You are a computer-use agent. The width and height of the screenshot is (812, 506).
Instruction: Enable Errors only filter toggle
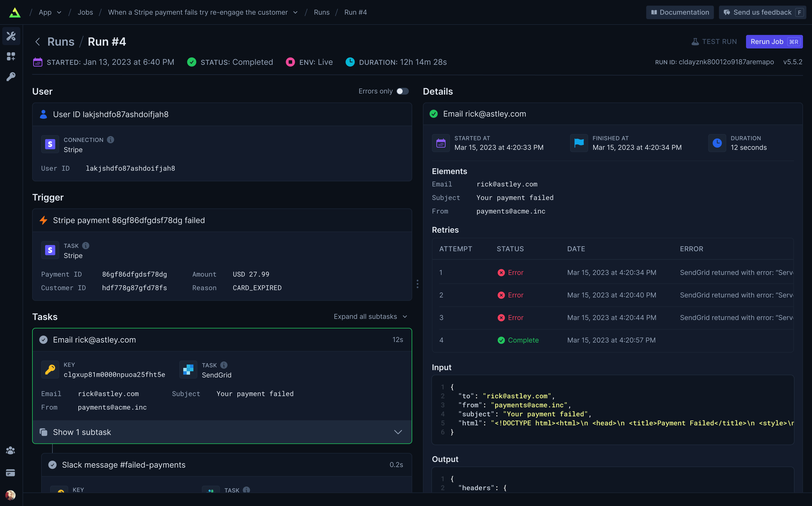403,92
